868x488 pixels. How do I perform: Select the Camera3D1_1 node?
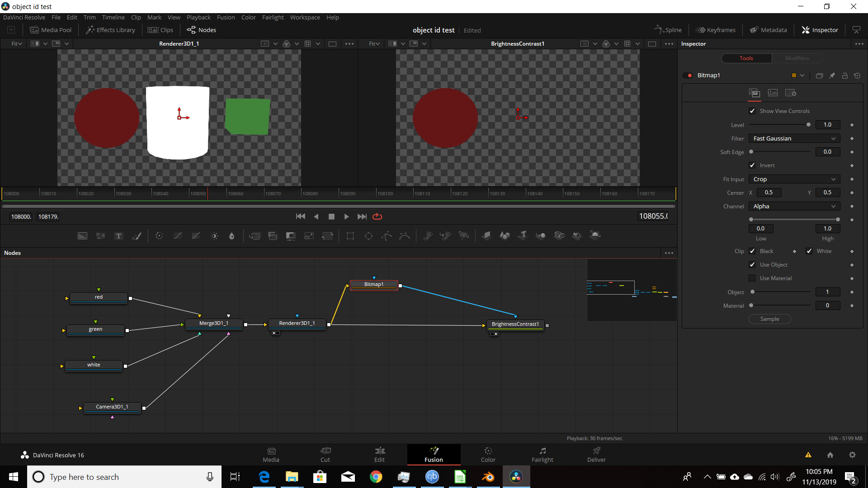[x=112, y=407]
